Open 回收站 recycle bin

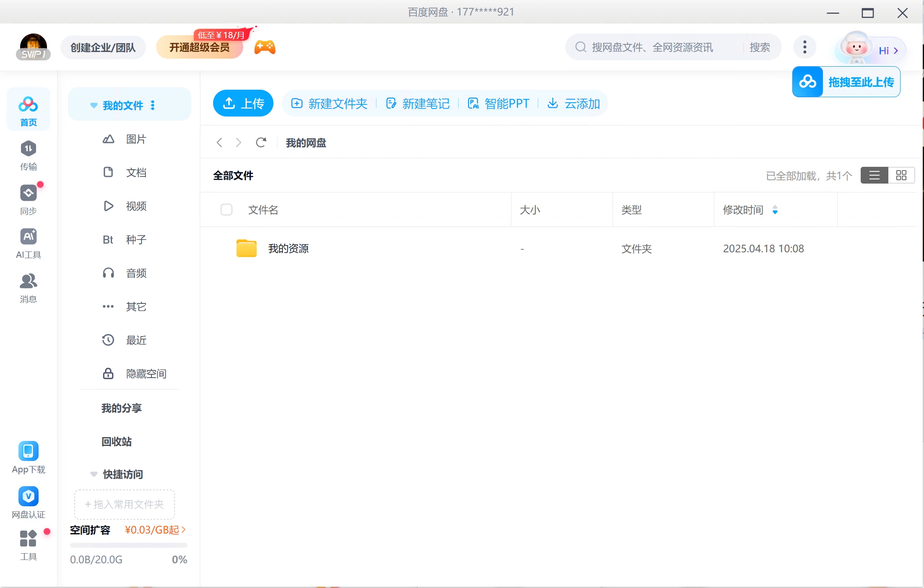point(117,442)
